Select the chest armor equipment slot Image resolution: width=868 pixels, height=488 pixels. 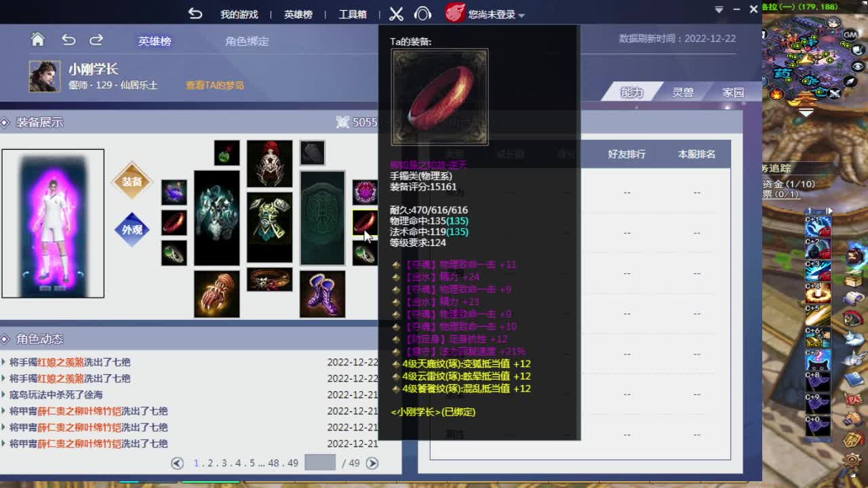(x=269, y=227)
